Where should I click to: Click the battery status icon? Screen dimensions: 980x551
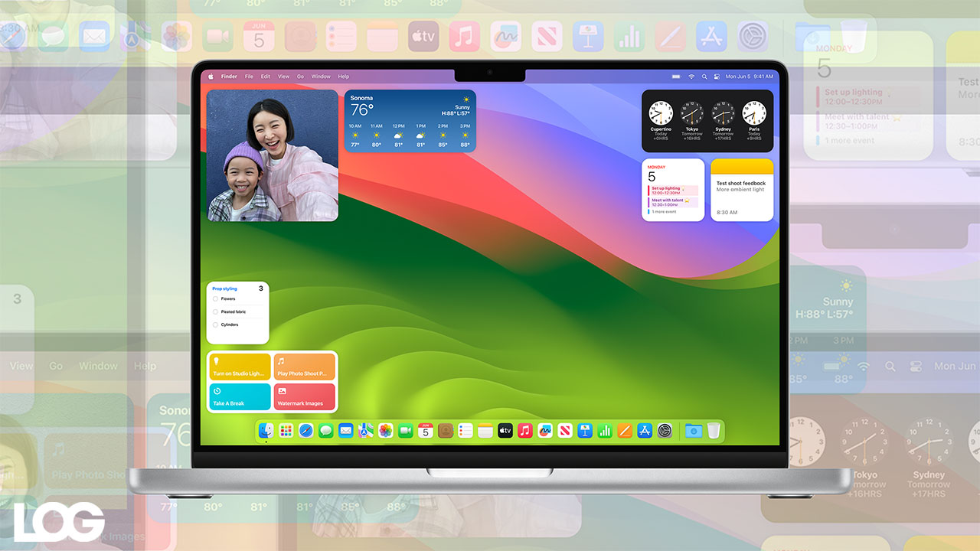click(x=677, y=77)
